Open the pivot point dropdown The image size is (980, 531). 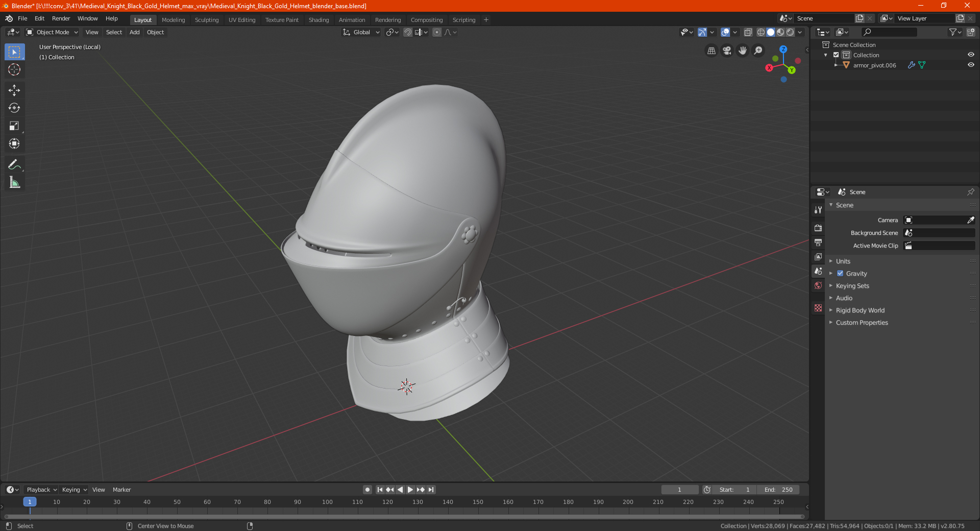point(392,32)
